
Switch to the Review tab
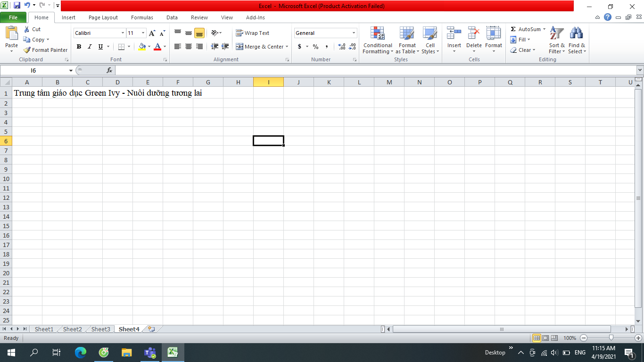[x=199, y=17]
